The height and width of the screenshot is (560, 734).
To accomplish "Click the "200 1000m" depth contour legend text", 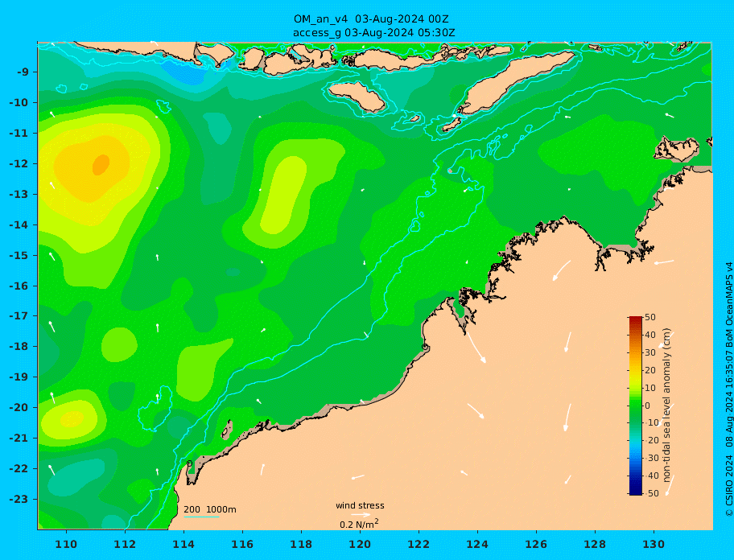I will point(210,509).
